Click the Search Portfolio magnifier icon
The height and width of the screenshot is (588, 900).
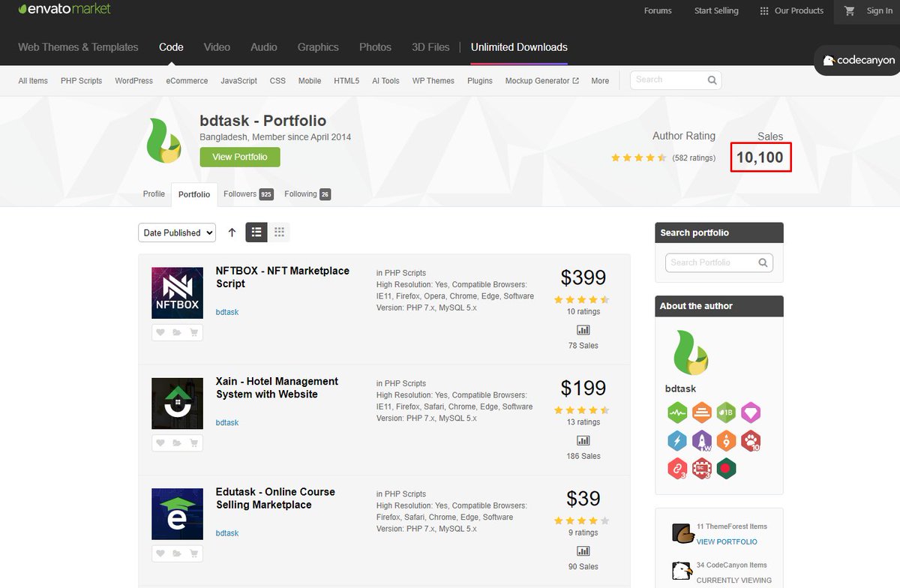763,262
